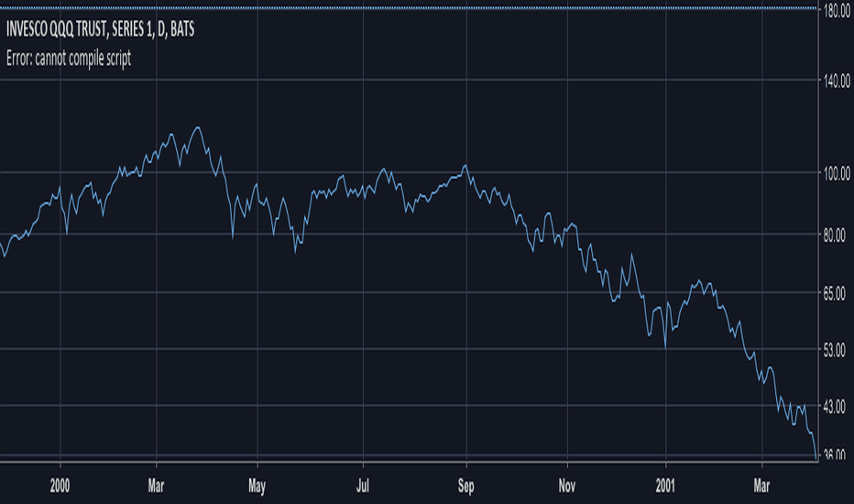This screenshot has height=504, width=854.
Task: Select the 36.00 price axis label
Action: (x=835, y=455)
